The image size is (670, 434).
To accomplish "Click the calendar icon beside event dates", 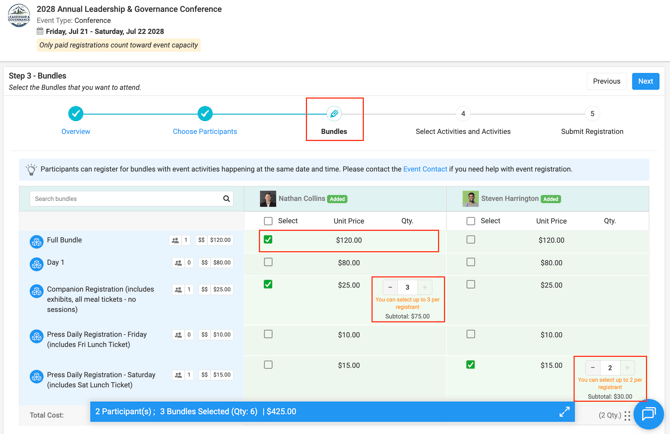I will pos(40,31).
